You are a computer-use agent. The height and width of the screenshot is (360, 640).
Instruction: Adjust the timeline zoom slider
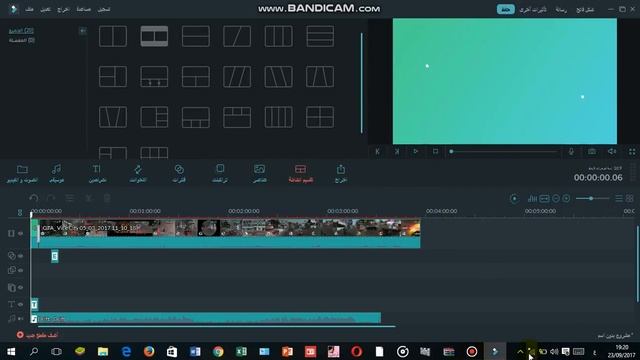[592, 198]
